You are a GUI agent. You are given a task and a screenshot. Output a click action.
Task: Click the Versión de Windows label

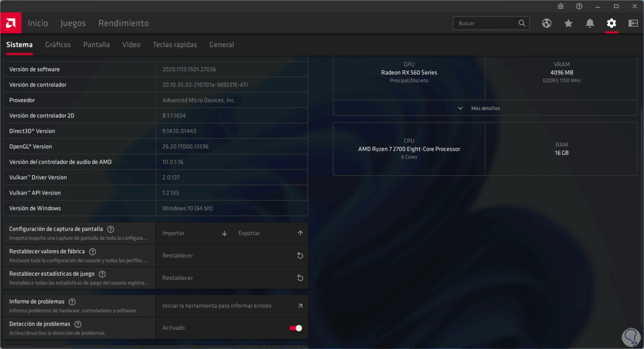35,208
